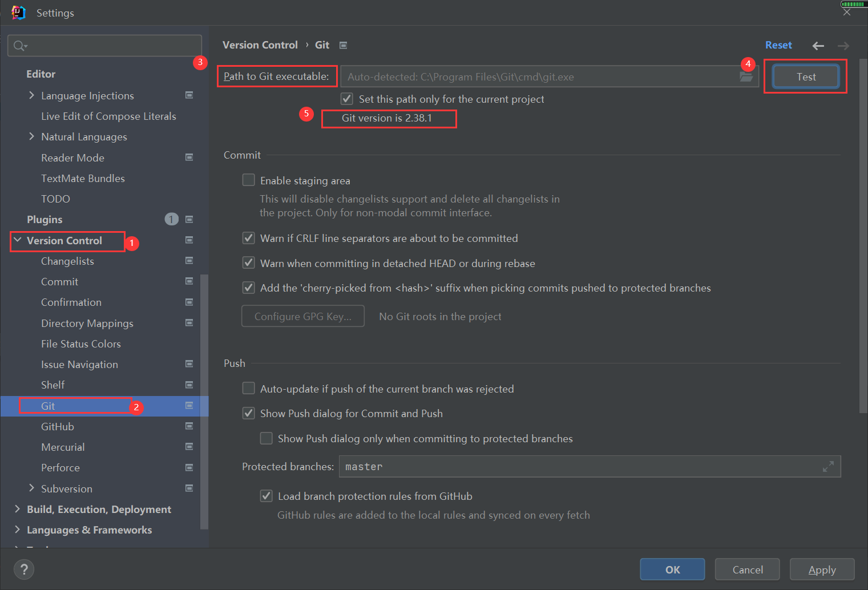The image size is (868, 590).
Task: Expand Build, Execution, Deployment node
Action: click(x=17, y=509)
